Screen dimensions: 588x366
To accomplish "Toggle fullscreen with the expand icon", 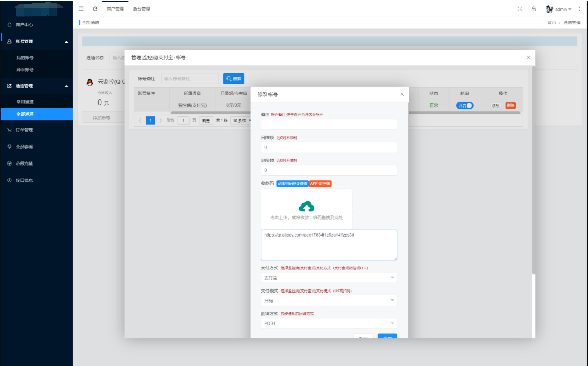I will (520, 9).
